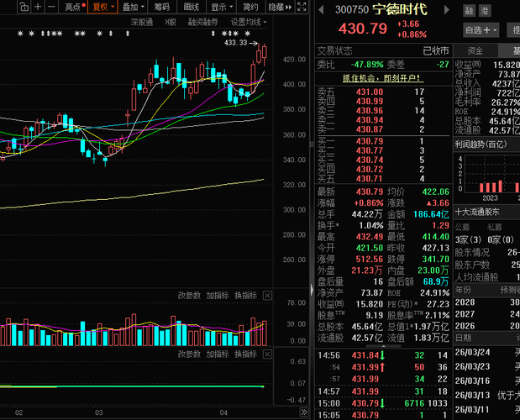This screenshot has height=420, width=520.
Task: Click 加指标 on the lower indicator panel
Action: [x=218, y=354]
